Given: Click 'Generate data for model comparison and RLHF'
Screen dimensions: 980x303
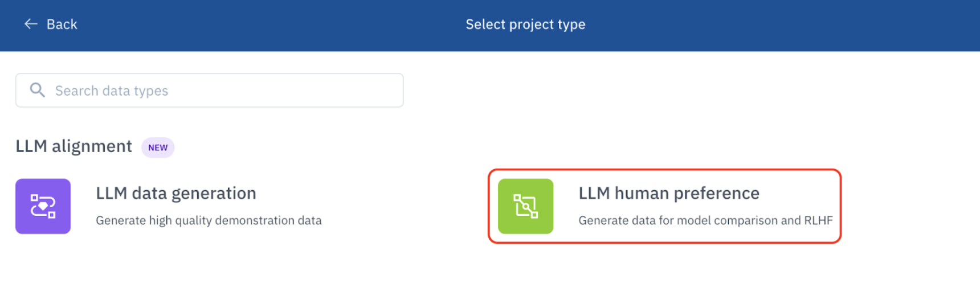Looking at the screenshot, I should click(705, 220).
